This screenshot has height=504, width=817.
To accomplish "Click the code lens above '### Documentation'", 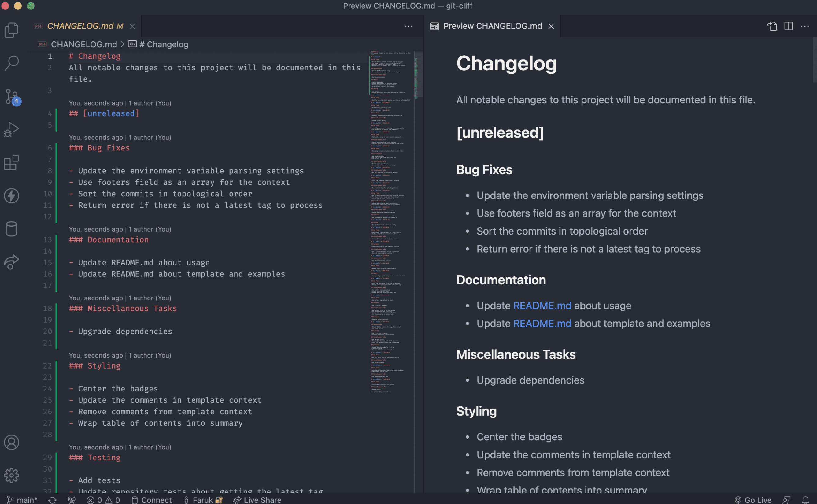I will click(120, 229).
